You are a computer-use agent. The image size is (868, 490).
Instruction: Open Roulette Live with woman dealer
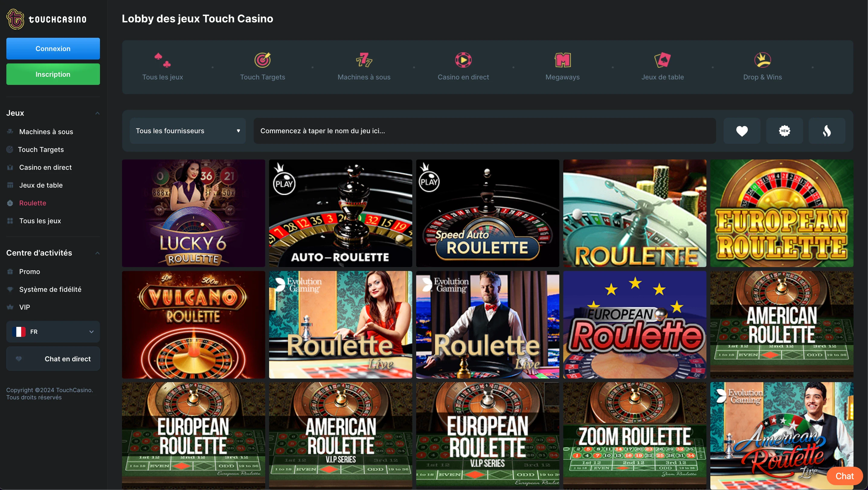click(x=340, y=324)
